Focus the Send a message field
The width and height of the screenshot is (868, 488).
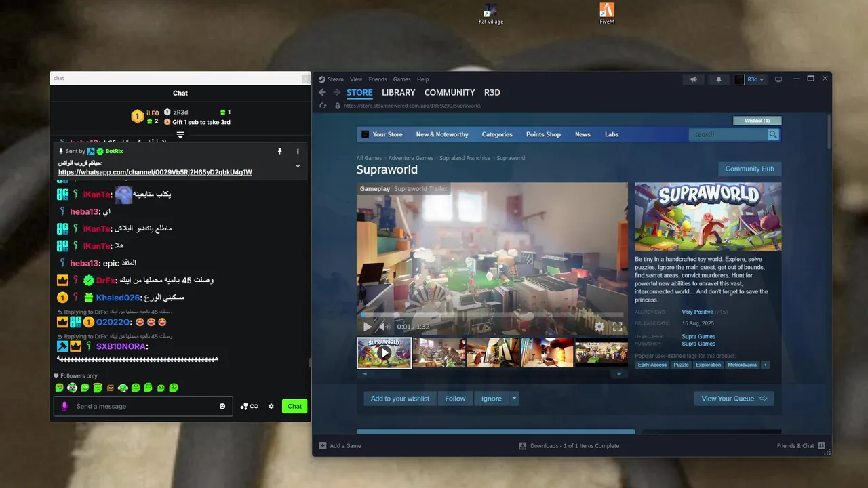[143, 406]
